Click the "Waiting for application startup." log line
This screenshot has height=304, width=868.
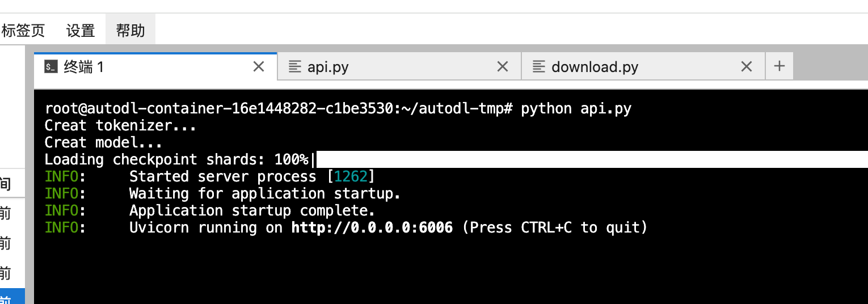point(265,194)
